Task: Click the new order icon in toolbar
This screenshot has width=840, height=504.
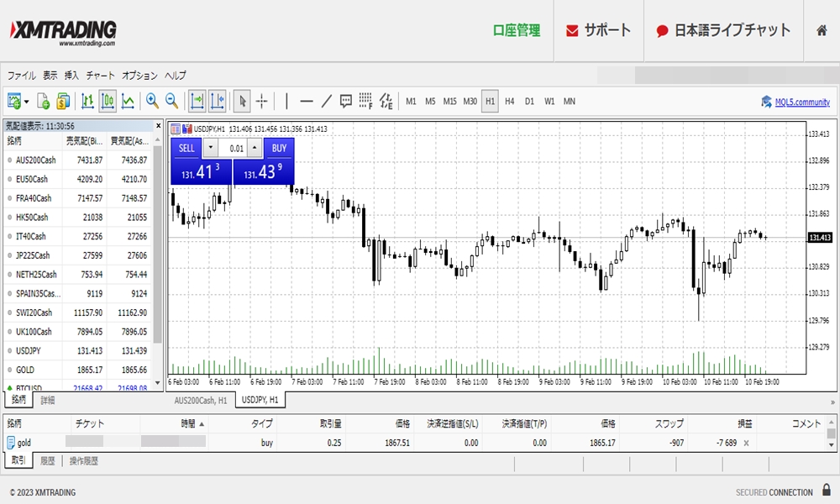Action: [x=44, y=102]
